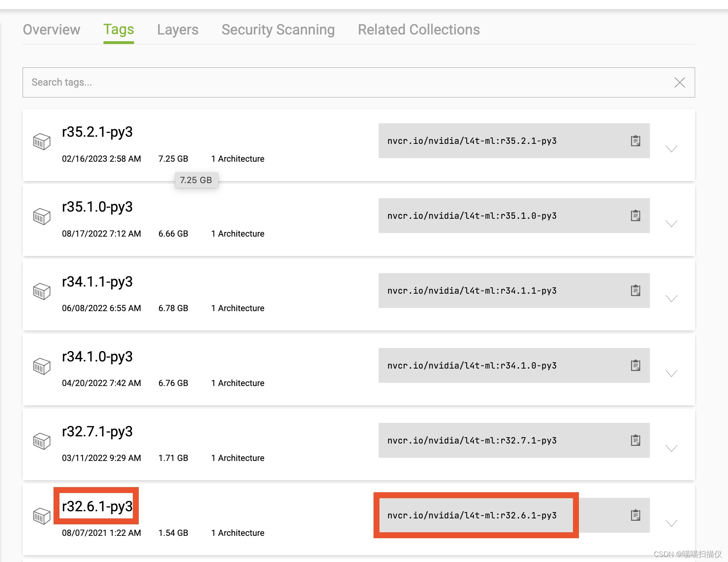Screen dimensions: 728x562
Task: Copy the r35.2.1-py3 image path
Action: point(636,141)
